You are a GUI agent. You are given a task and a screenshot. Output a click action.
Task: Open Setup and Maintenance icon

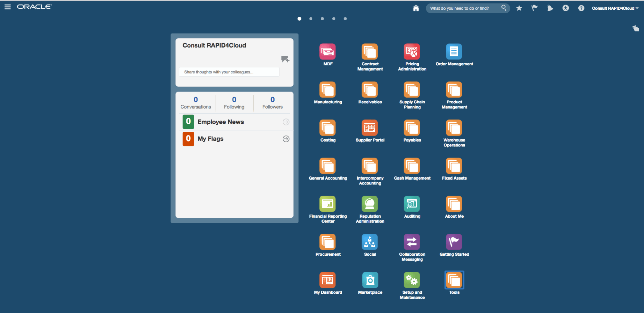(412, 280)
